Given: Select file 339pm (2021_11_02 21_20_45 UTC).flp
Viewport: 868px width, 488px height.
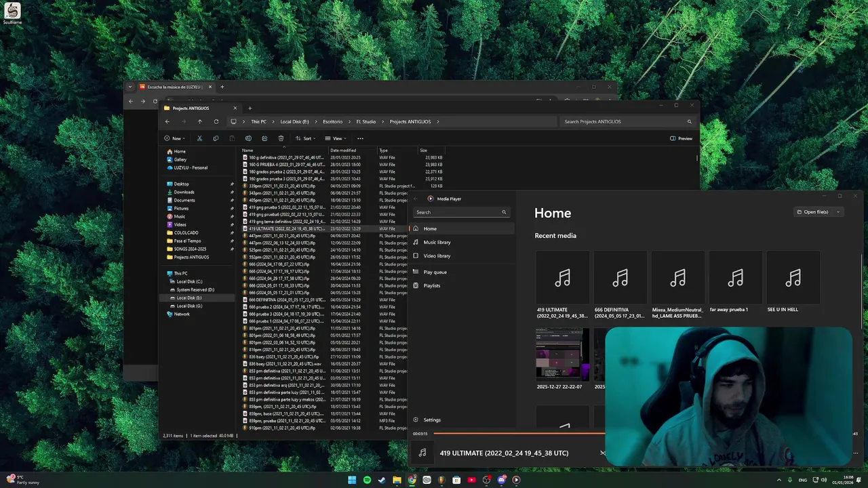Looking at the screenshot, I should tap(281, 186).
